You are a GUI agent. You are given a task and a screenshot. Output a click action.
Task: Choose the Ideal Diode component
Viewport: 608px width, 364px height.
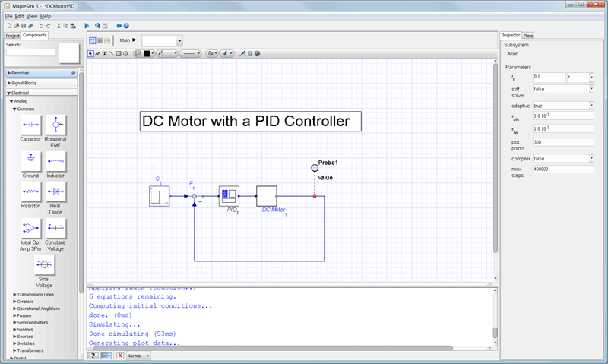click(55, 192)
